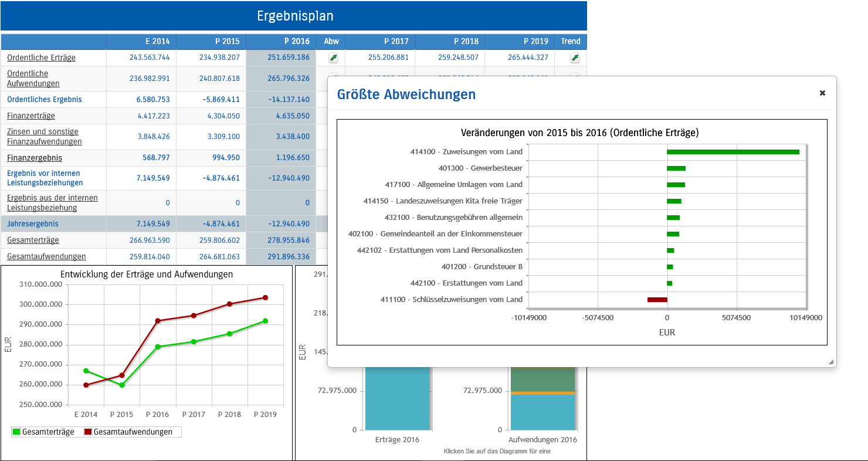Toggle Gesamterträge series in chart legend
Image resolution: width=868 pixels, height=461 pixels.
pos(43,432)
